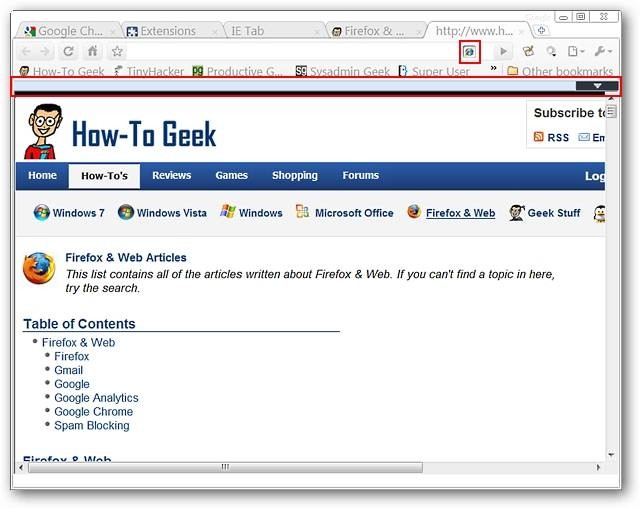Open the page menu dropdown
The width and height of the screenshot is (640, 508).
tap(576, 51)
